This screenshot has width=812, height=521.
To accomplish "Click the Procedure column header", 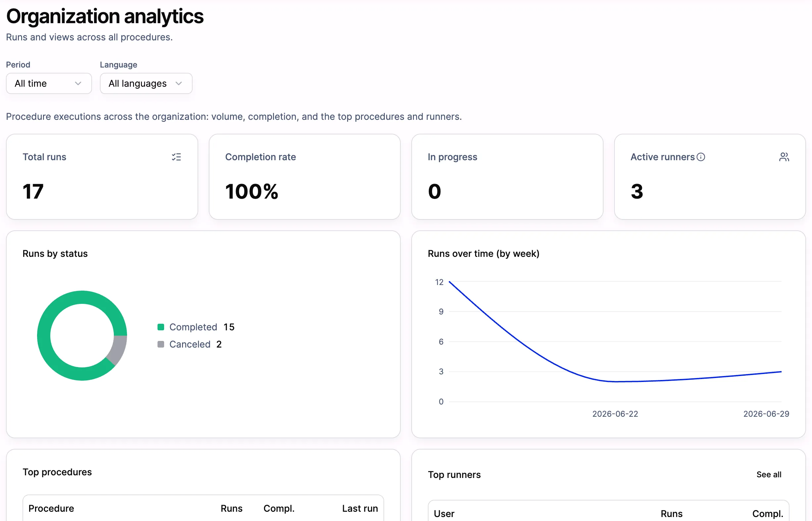I will click(51, 508).
